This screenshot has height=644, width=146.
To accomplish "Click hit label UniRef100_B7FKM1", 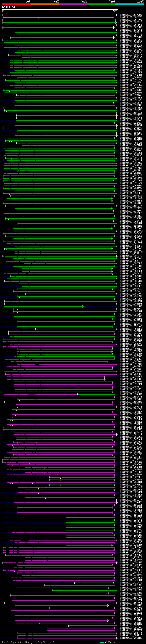I will click(x=131, y=37).
